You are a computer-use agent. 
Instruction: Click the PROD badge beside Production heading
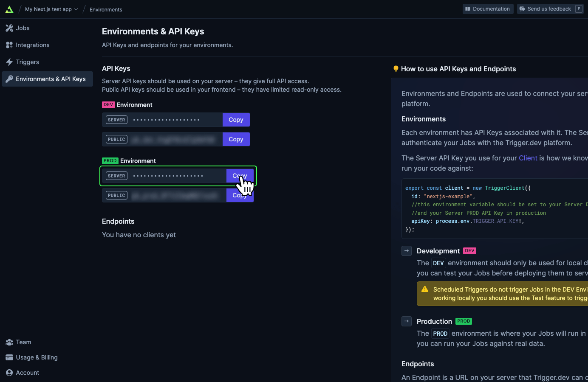[464, 321]
